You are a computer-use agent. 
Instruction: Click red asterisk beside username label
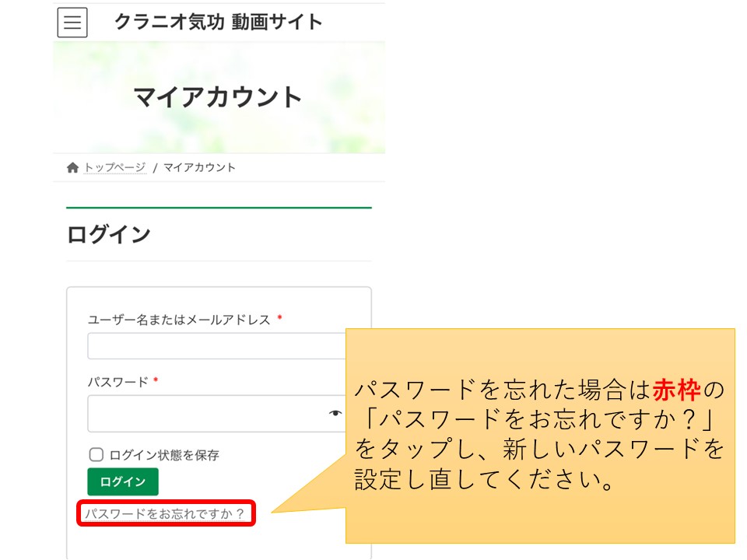(279, 319)
